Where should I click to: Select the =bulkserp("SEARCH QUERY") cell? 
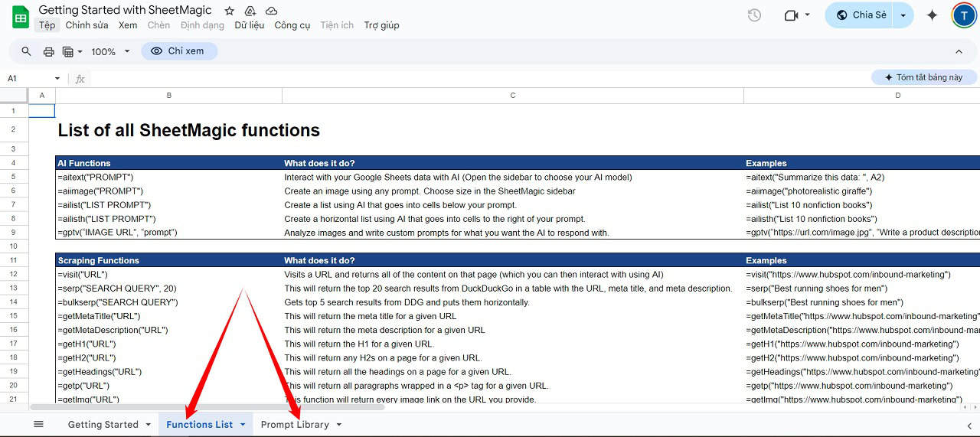click(x=168, y=302)
